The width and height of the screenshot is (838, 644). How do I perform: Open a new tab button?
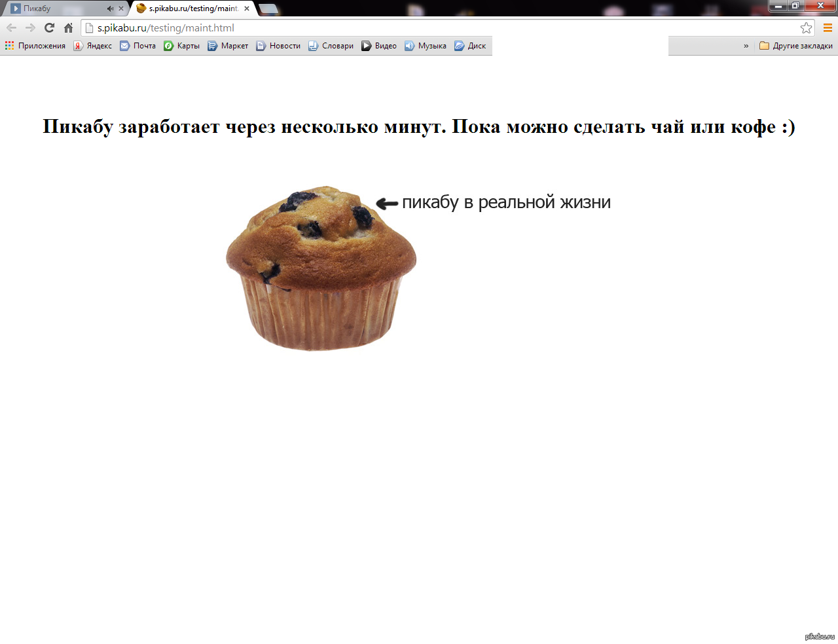point(268,9)
